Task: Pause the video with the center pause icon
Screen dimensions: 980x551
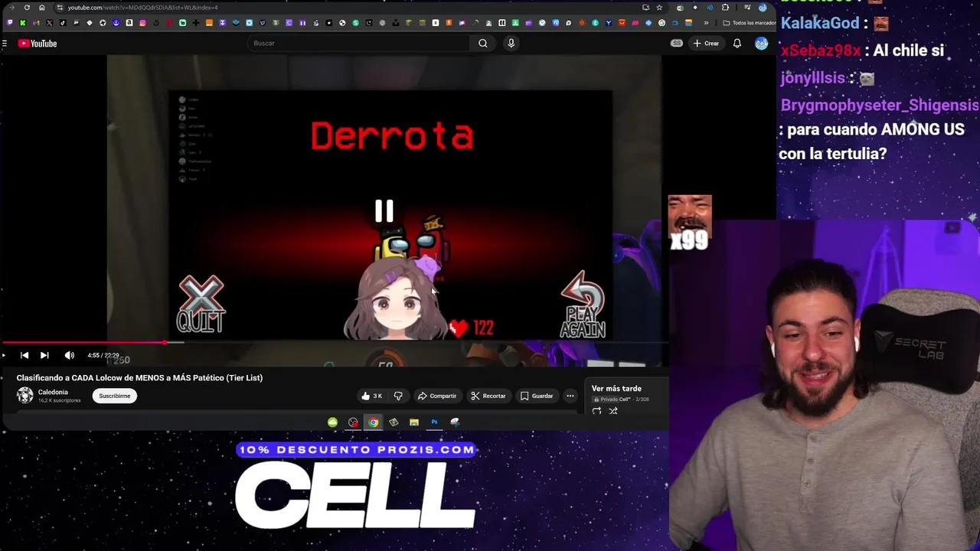Action: click(x=384, y=211)
